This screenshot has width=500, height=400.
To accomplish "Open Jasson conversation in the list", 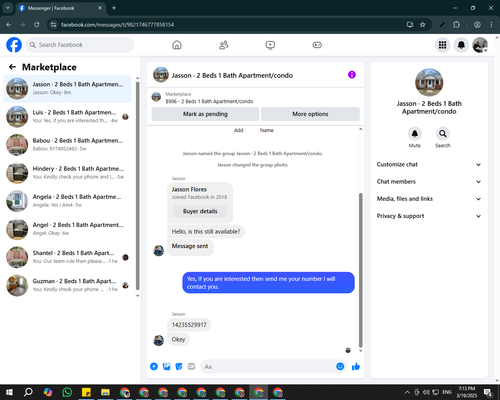I will (x=67, y=88).
